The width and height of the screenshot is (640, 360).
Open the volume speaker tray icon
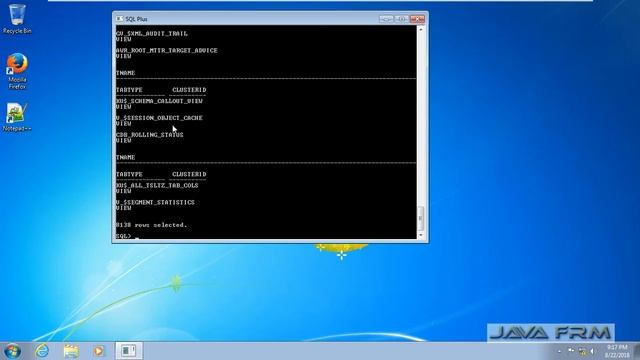(592, 351)
